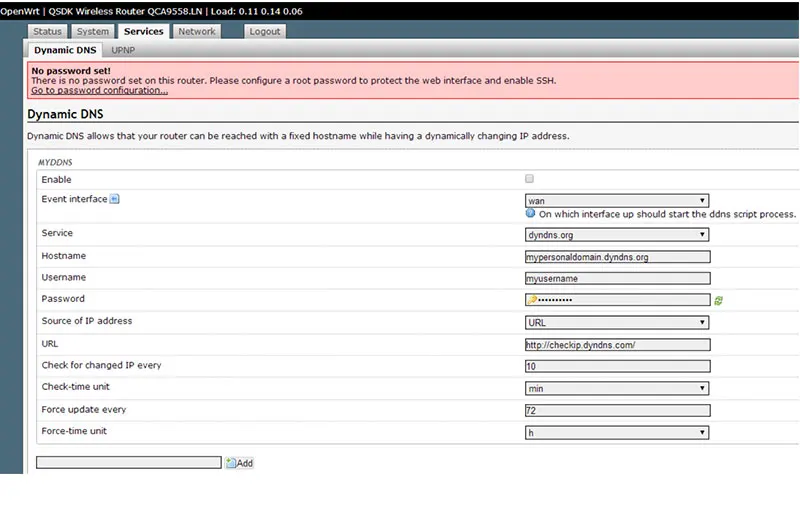Image resolution: width=800 pixels, height=523 pixels.
Task: Click the Event interface label
Action: 74,199
